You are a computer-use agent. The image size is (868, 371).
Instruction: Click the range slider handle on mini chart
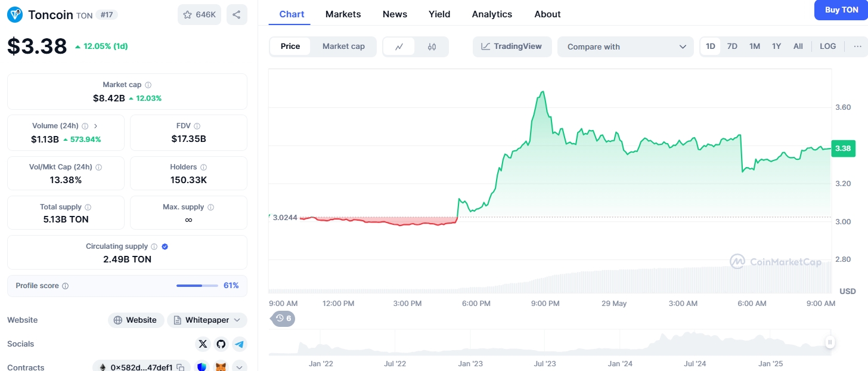[x=830, y=342]
